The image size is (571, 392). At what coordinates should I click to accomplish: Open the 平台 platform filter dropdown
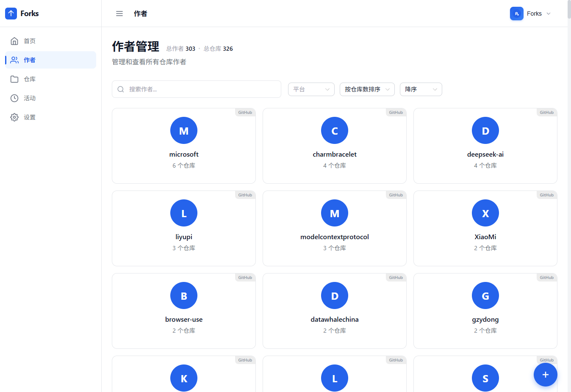pos(311,89)
